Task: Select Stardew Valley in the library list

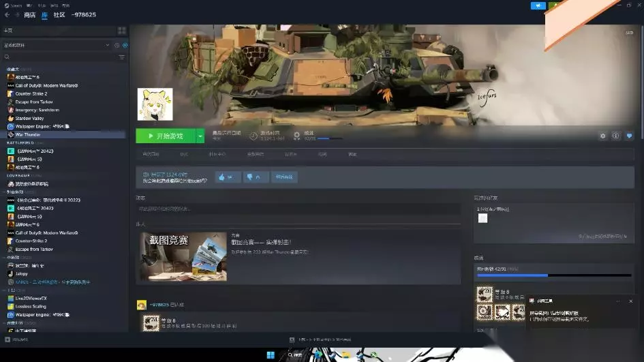Action: [x=29, y=119]
